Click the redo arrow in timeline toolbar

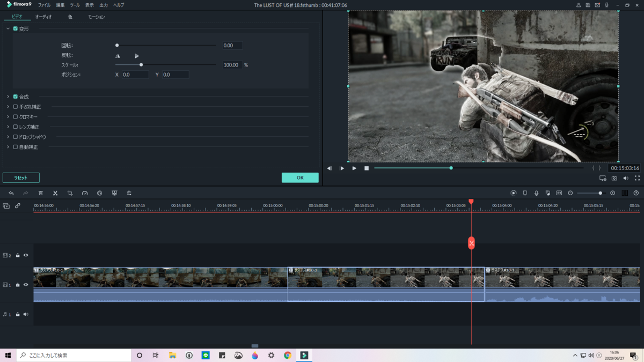tap(25, 193)
